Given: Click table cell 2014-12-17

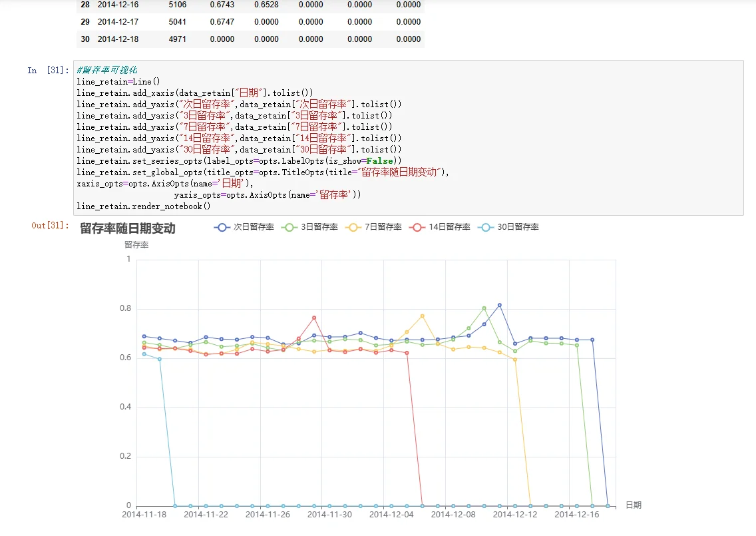Looking at the screenshot, I should point(118,22).
